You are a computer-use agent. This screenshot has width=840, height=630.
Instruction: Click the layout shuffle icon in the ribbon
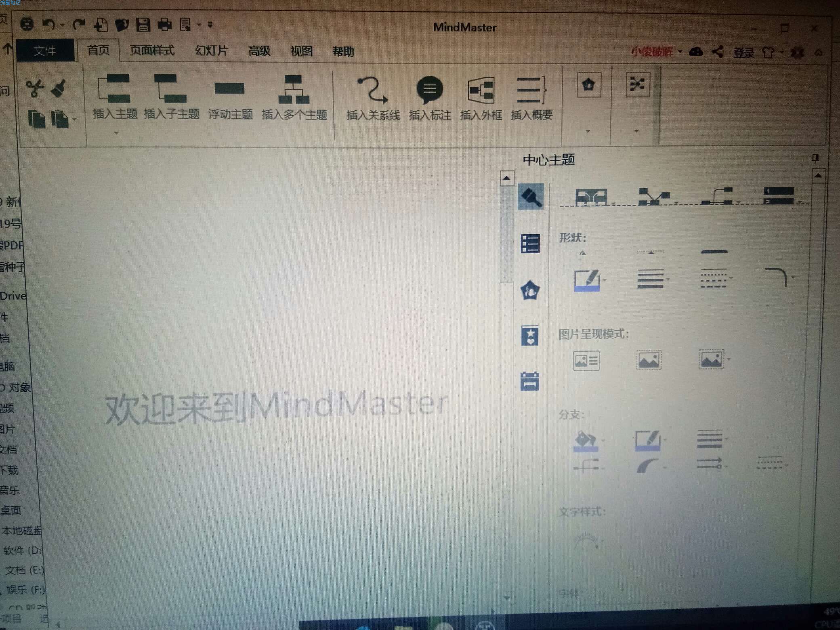[638, 85]
